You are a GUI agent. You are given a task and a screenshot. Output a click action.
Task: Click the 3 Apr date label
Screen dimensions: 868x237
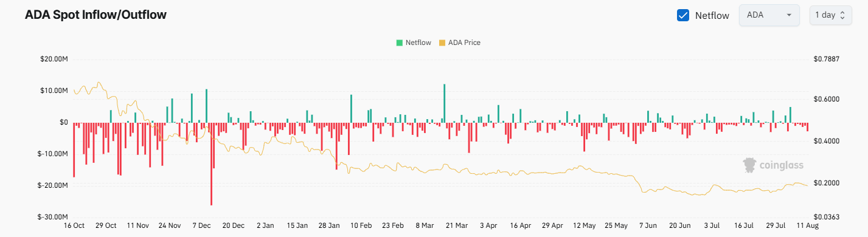pyautogui.click(x=489, y=225)
